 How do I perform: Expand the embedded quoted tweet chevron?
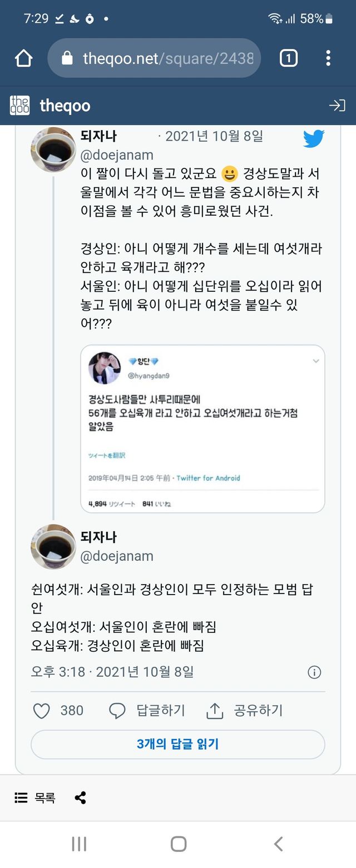(316, 361)
